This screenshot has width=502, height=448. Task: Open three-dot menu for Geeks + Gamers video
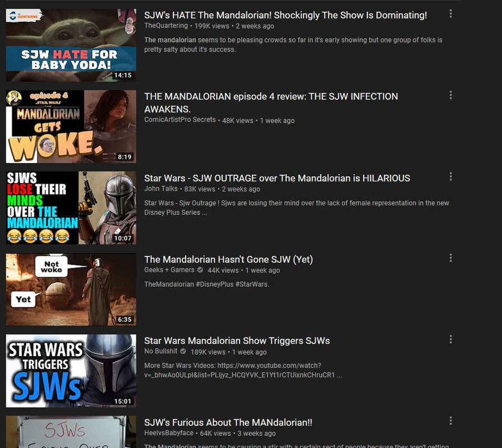451,258
